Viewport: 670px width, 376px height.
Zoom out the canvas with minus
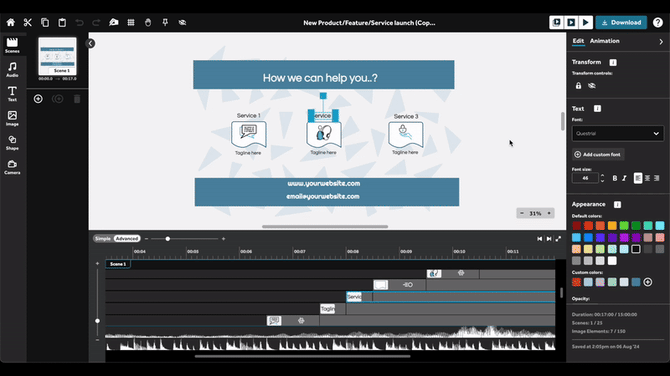click(x=522, y=213)
